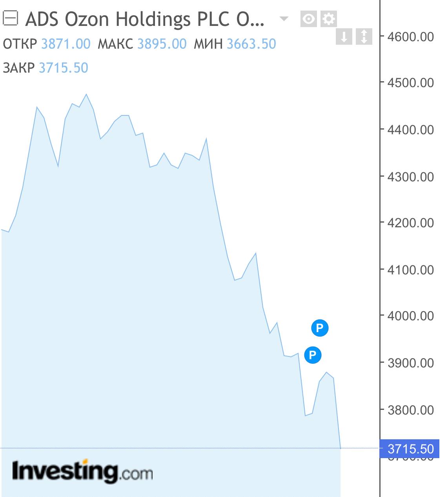This screenshot has height=497, width=448.
Task: Open the dropdown arrow beside the Ozon title
Action: (x=283, y=18)
